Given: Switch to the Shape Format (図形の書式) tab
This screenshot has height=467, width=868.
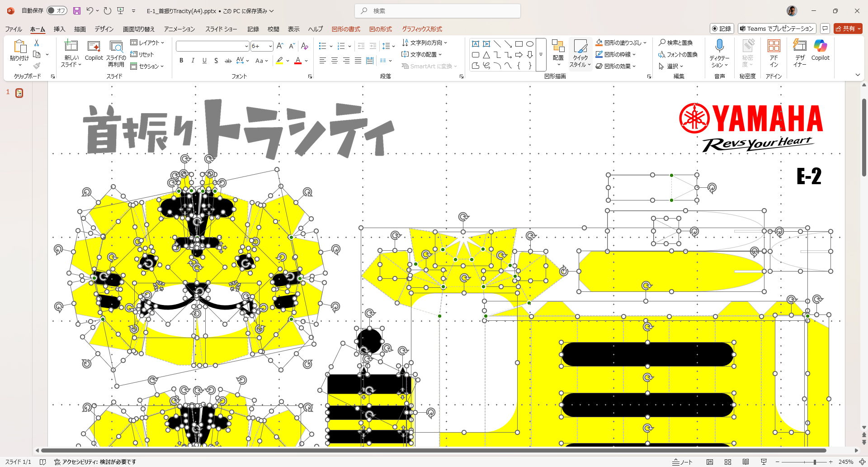Looking at the screenshot, I should [346, 29].
